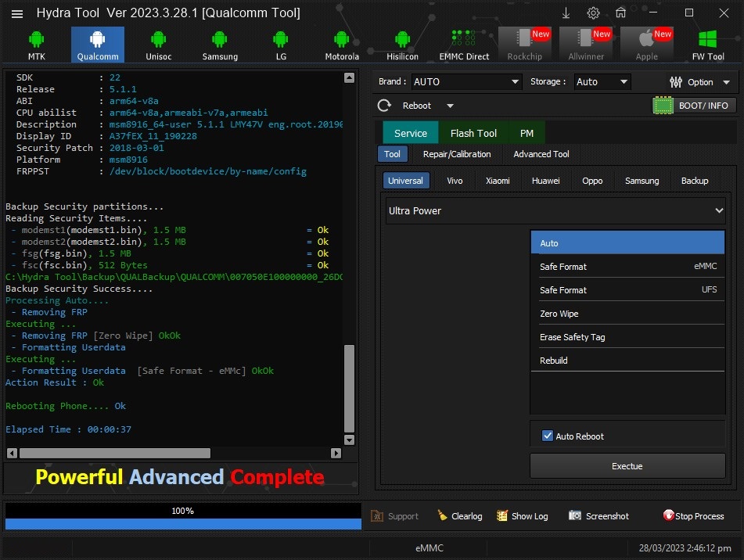The image size is (744, 560).
Task: Switch to the Service tab
Action: pyautogui.click(x=411, y=133)
